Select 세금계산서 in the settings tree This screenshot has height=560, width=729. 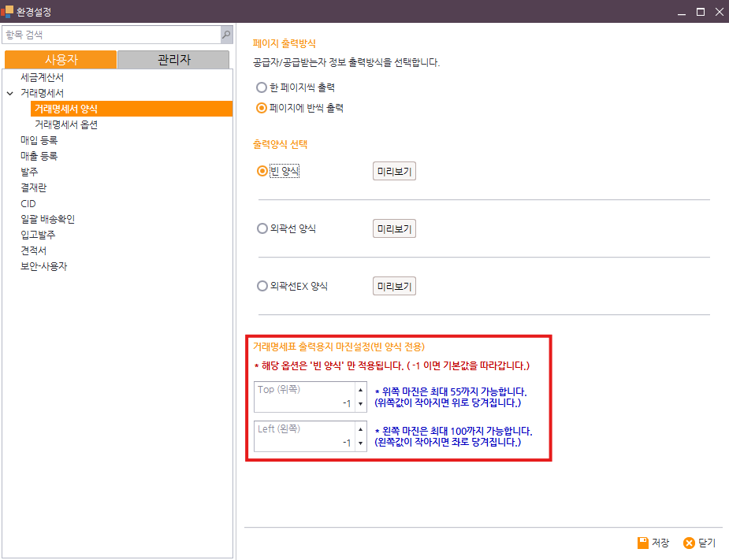pyautogui.click(x=43, y=78)
